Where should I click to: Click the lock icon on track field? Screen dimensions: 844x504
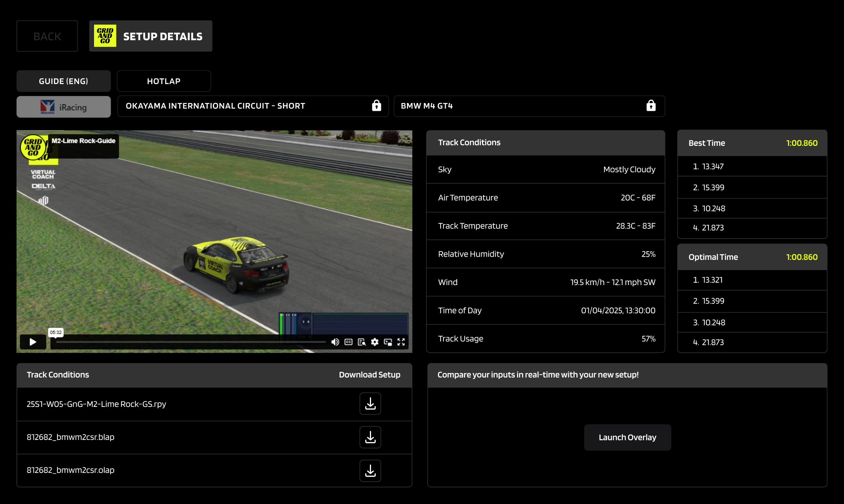pos(377,106)
